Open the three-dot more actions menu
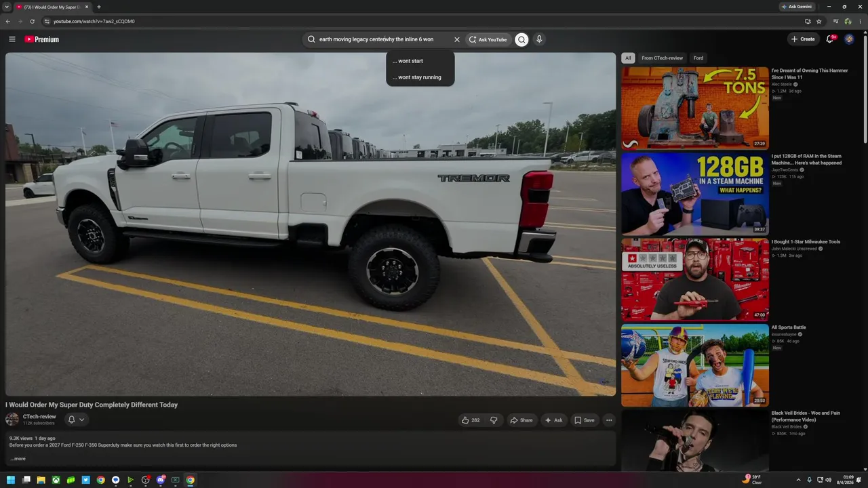Image resolution: width=868 pixels, height=488 pixels. [x=609, y=420]
